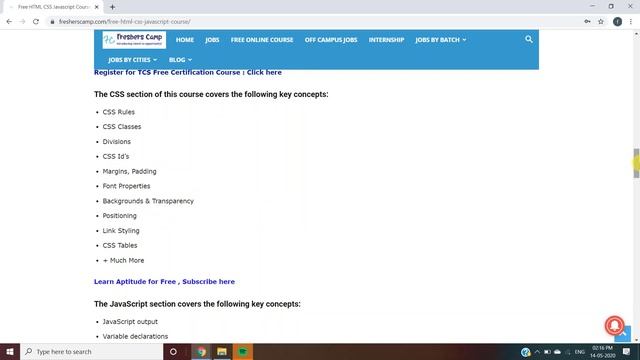Open OFF CAMPUS JOBS menu item
The height and width of the screenshot is (360, 640).
(x=331, y=40)
